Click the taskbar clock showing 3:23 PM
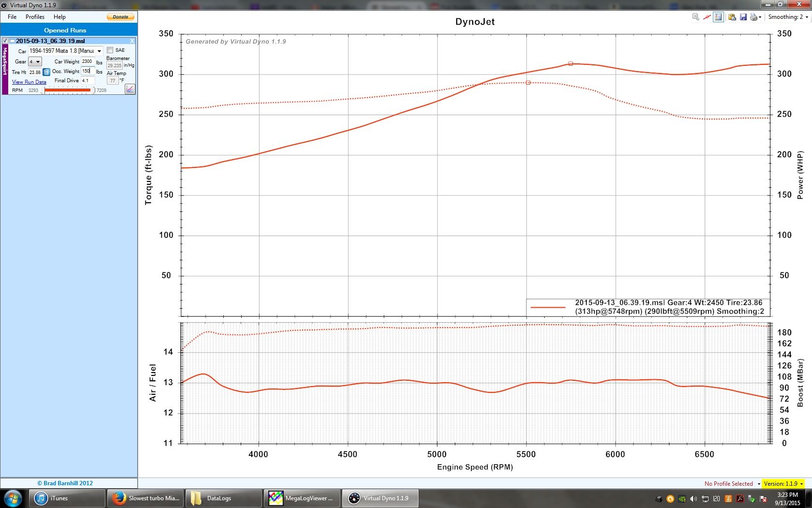The image size is (812, 508). [787, 499]
